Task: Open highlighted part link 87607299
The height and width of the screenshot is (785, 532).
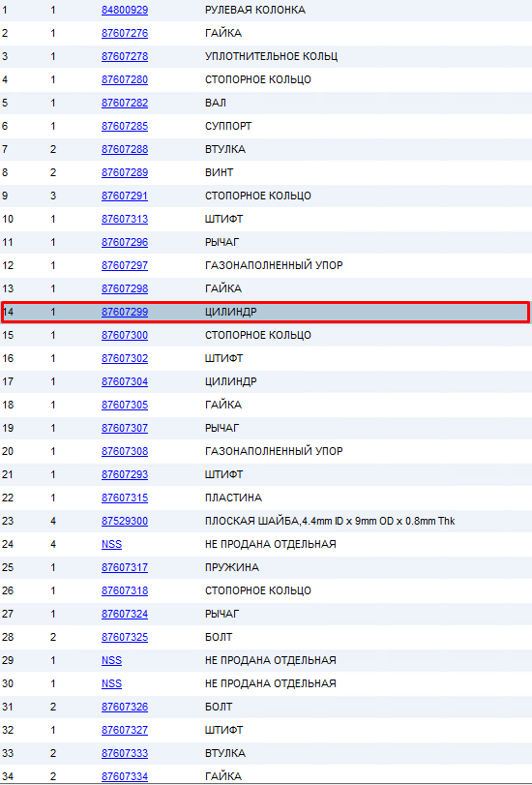Action: coord(125,312)
